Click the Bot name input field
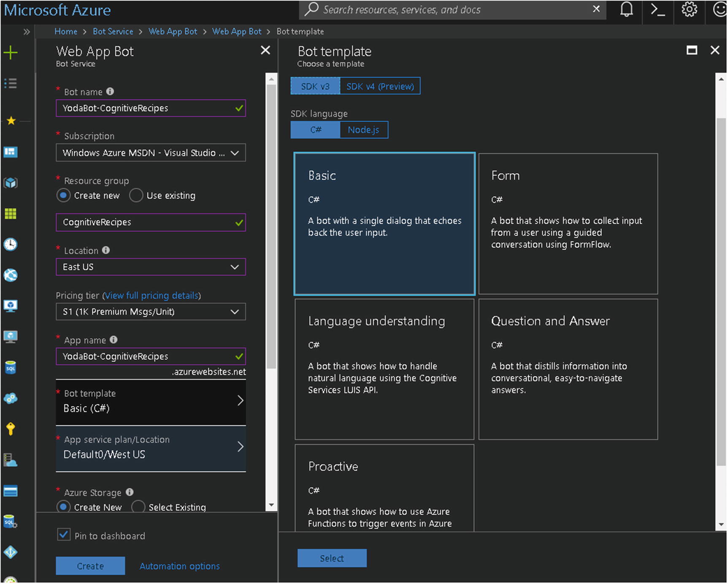This screenshot has width=728, height=584. 151,108
